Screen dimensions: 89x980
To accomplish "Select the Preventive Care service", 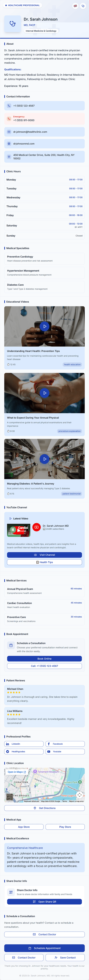I will 44,619.
